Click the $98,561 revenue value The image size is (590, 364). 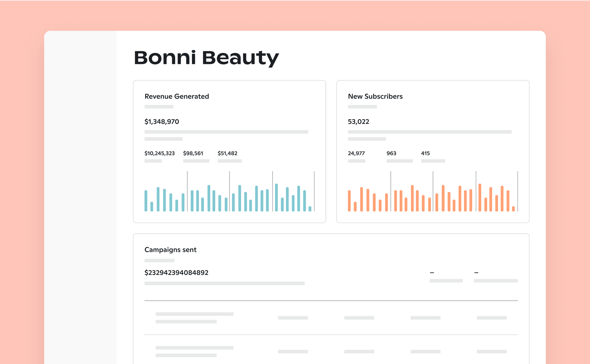point(193,153)
